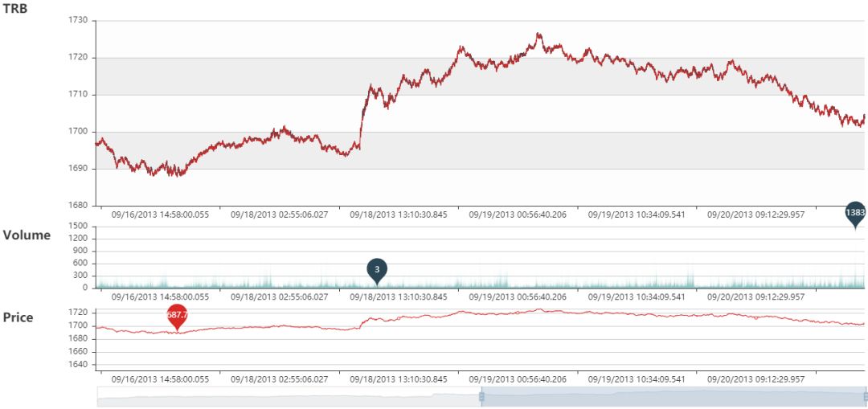The width and height of the screenshot is (868, 409).
Task: Click TRB x-axis label 09/19/2013 10:34:09.541
Action: (x=637, y=215)
